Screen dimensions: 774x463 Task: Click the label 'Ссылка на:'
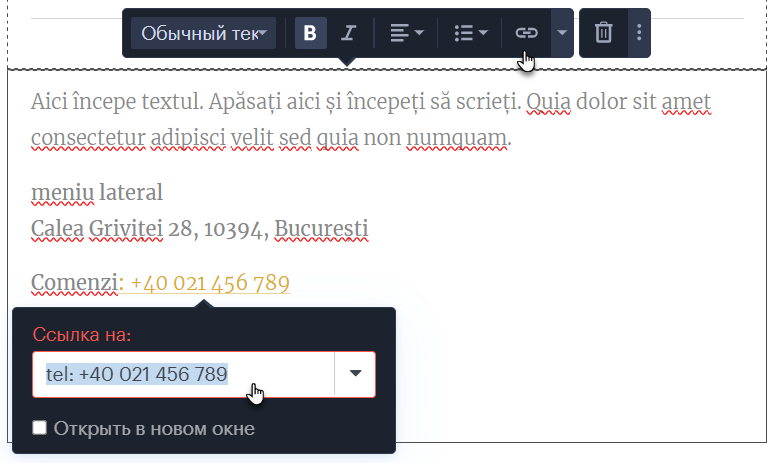pos(82,335)
